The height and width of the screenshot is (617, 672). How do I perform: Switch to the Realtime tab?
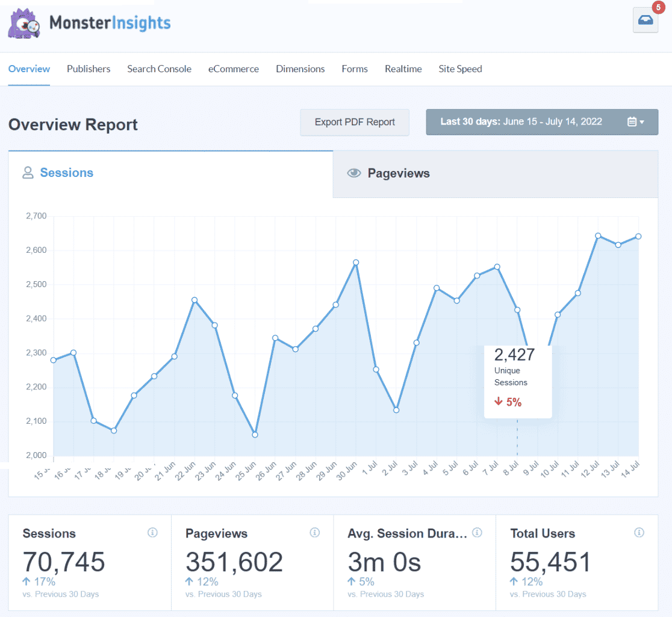403,69
